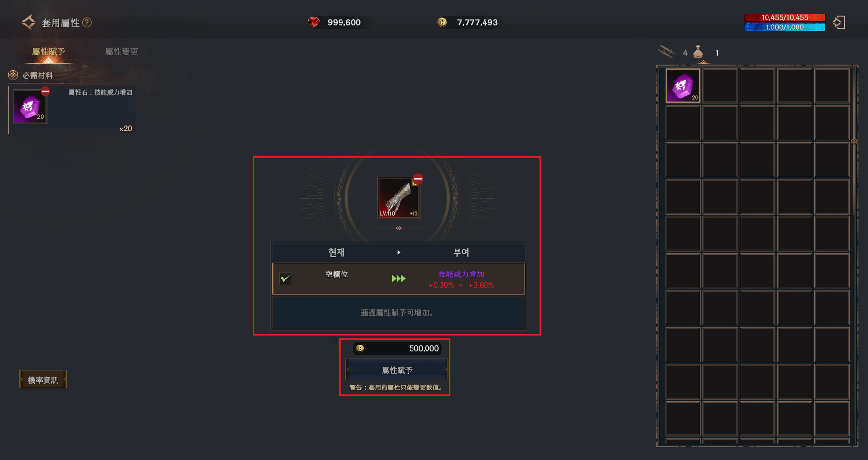
Task: Select the purple attribute stone in the inventory
Action: pos(683,86)
